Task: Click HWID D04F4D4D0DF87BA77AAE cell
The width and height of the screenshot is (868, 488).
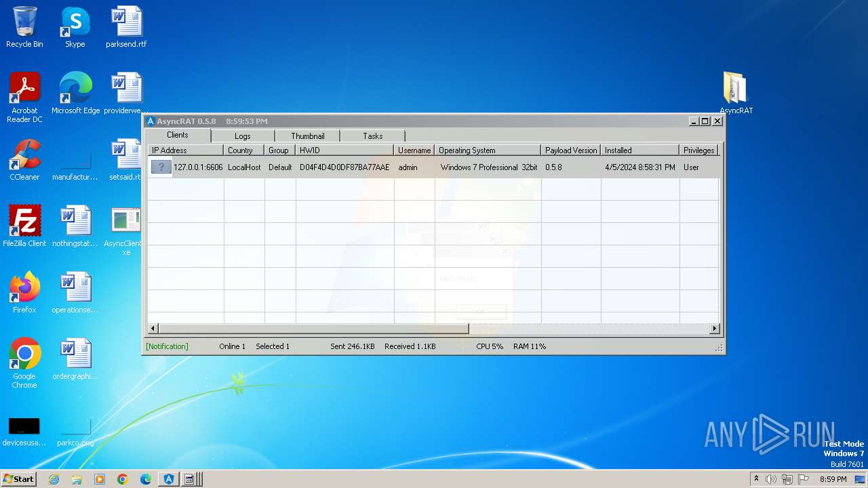Action: [344, 167]
